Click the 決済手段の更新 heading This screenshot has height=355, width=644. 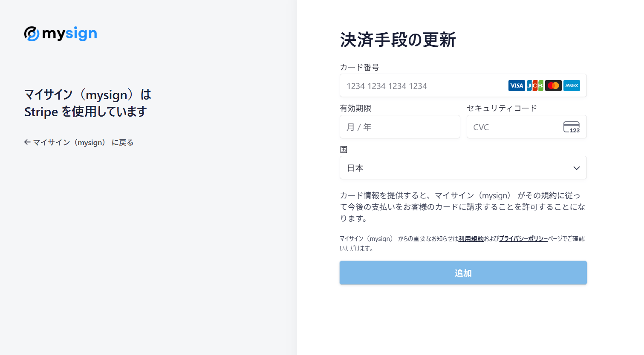[398, 40]
